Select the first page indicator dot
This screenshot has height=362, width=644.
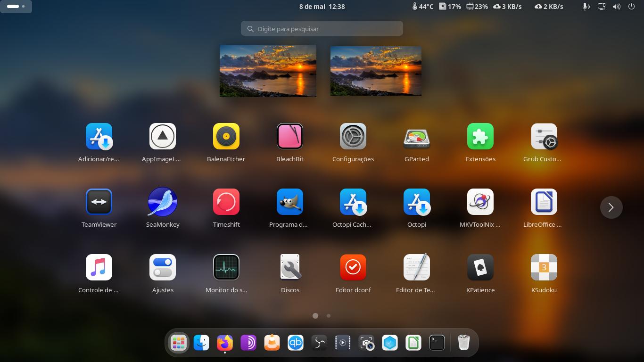point(315,316)
